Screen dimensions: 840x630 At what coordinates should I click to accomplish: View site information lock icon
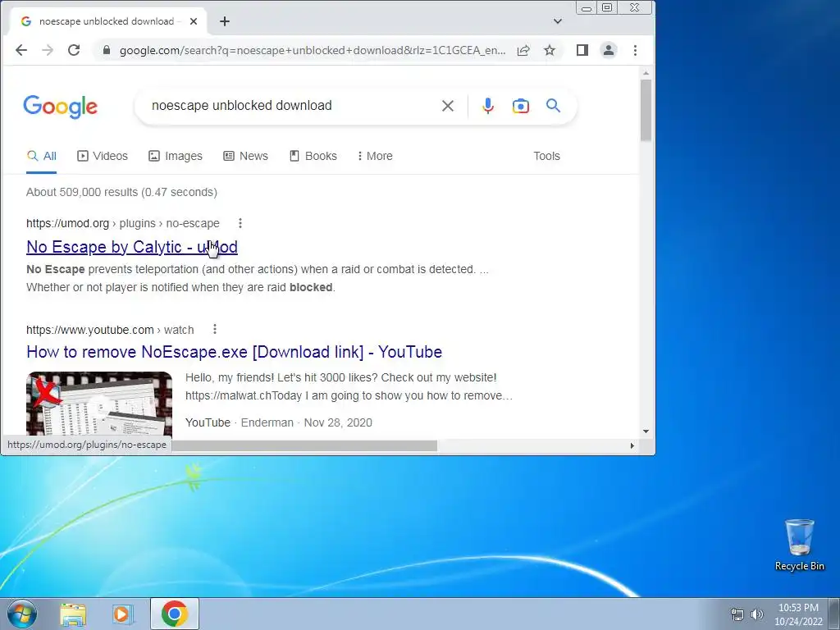(107, 50)
